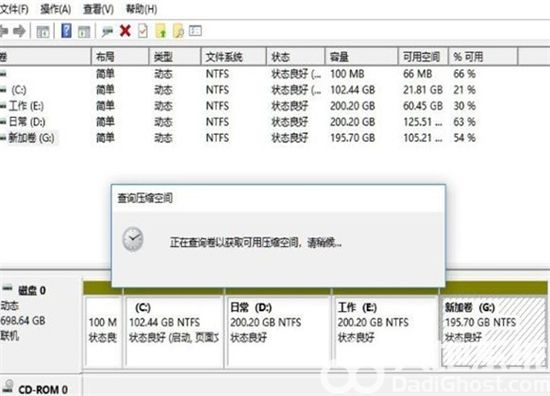
Task: Click the red X delete icon
Action: (x=125, y=31)
